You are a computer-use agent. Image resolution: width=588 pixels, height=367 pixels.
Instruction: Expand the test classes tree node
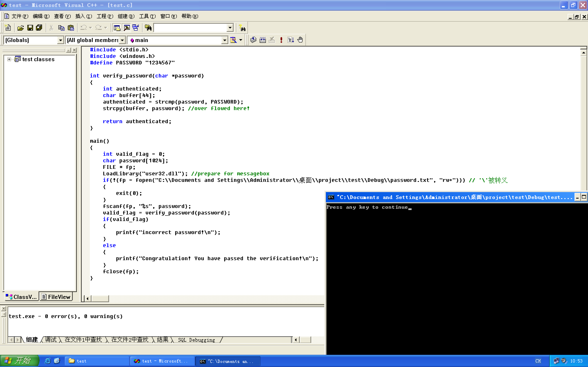[9, 60]
